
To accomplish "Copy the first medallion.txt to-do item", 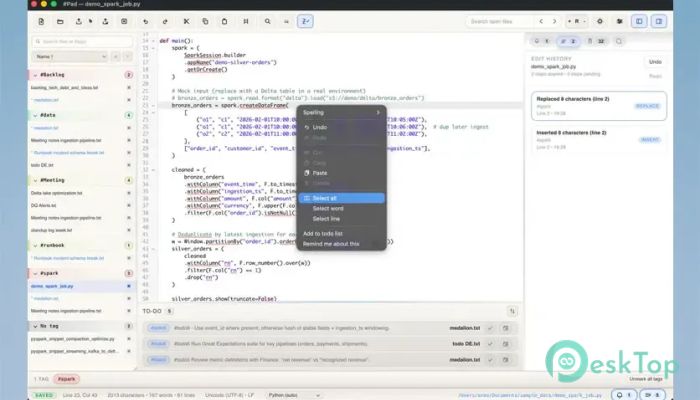I will [505, 328].
